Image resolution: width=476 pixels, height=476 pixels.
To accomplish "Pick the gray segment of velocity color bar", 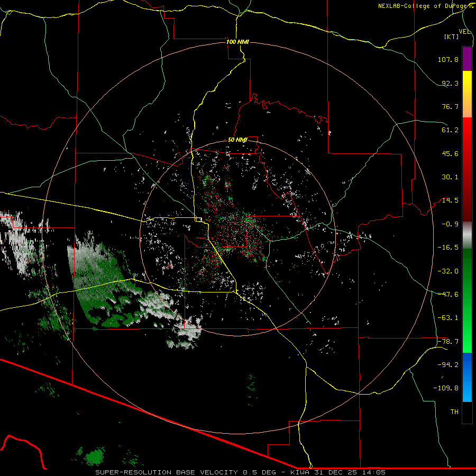I will (x=467, y=235).
